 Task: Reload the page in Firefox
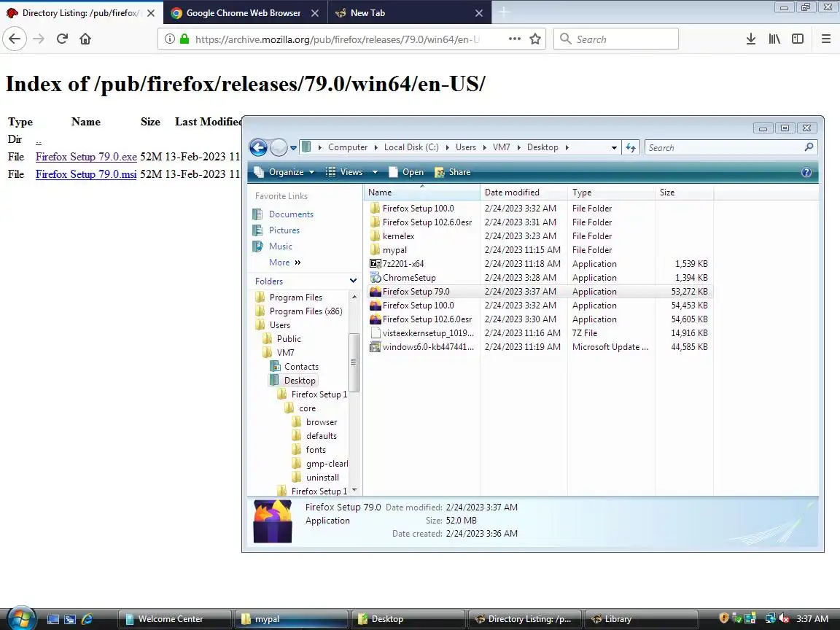[62, 39]
